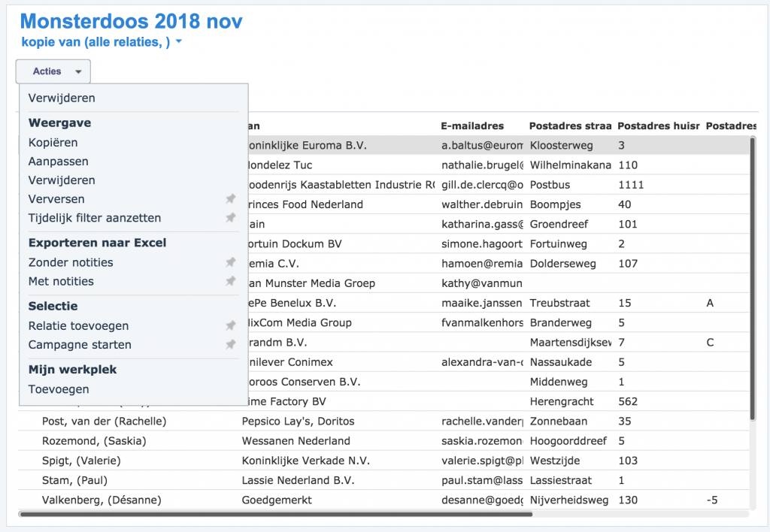Click Campagne starten in Selectie
The width and height of the screenshot is (770, 532).
click(x=80, y=345)
